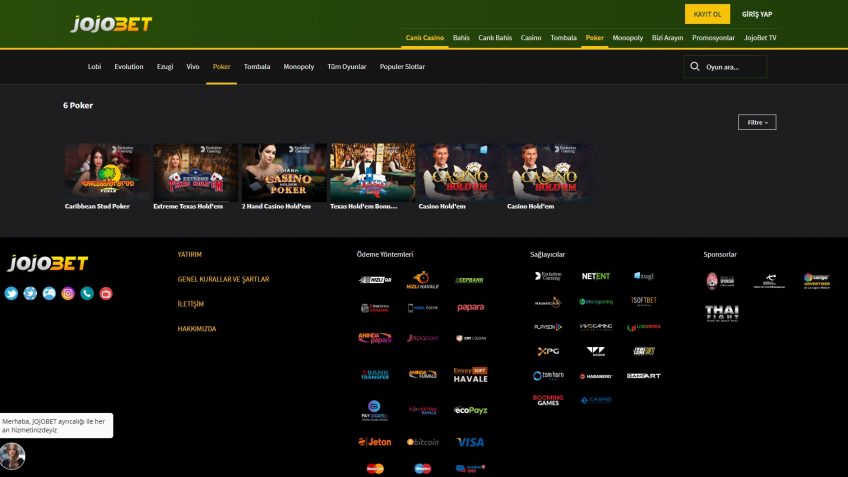Screen dimensions: 848x477
Task: Click the iSoftBet provider logo
Action: [644, 301]
